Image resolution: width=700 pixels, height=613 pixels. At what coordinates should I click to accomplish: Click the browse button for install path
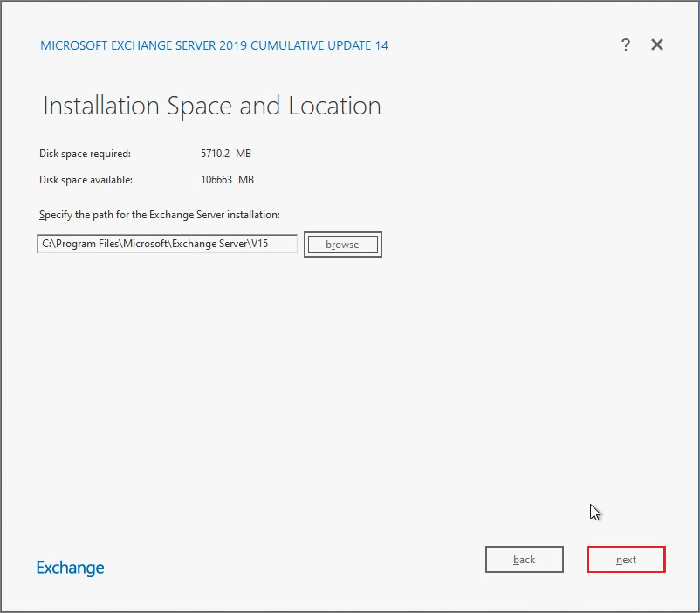click(342, 245)
